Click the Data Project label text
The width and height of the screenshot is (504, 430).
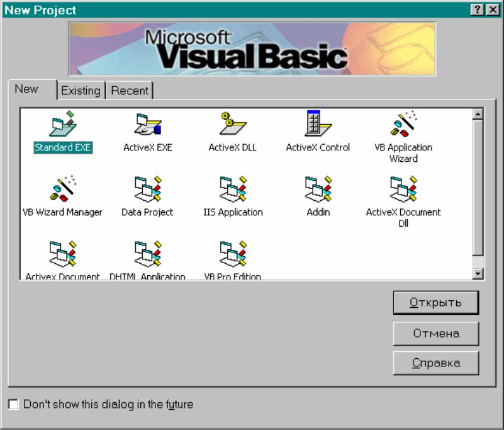(x=147, y=212)
